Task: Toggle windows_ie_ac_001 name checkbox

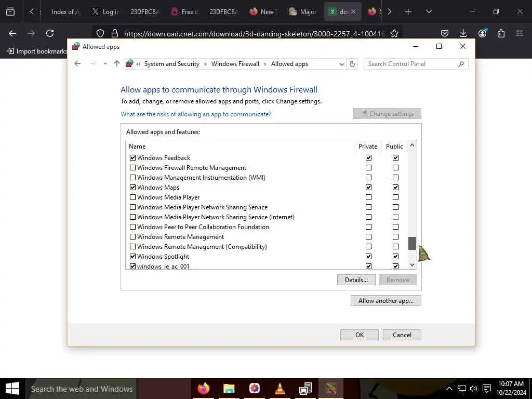Action: 132,267
